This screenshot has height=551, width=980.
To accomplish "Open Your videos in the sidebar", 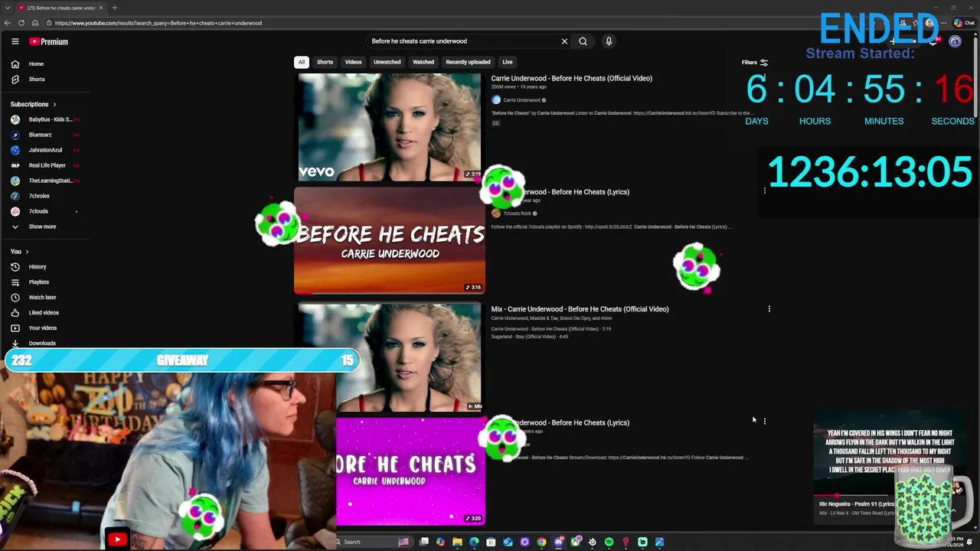I will pos(43,328).
